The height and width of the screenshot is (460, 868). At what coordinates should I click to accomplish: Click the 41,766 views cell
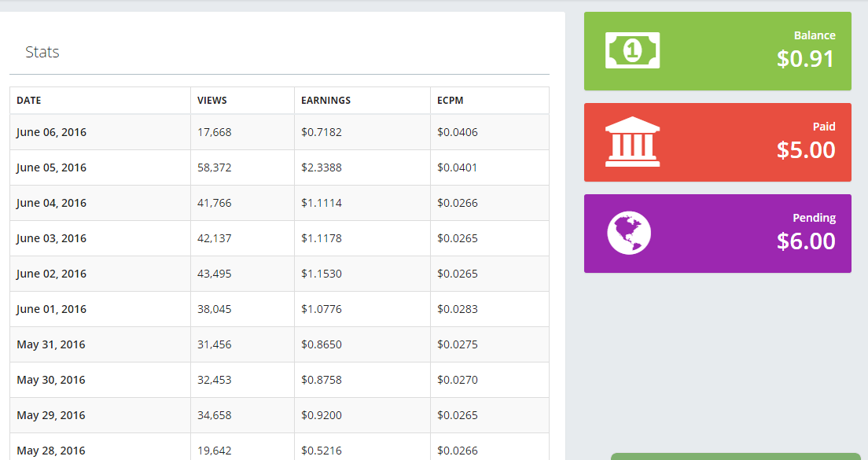215,203
